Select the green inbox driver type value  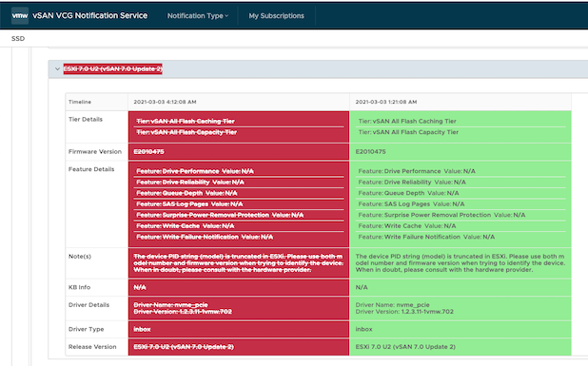pos(363,329)
